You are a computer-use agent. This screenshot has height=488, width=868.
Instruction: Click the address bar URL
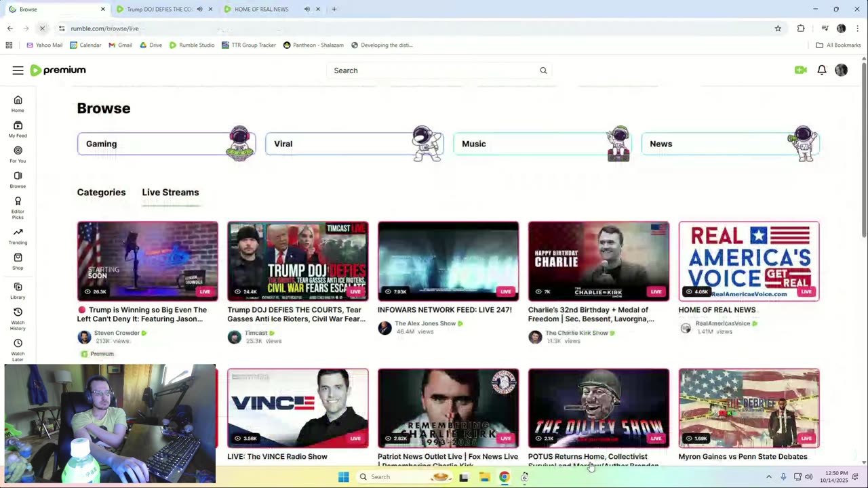coord(104,28)
